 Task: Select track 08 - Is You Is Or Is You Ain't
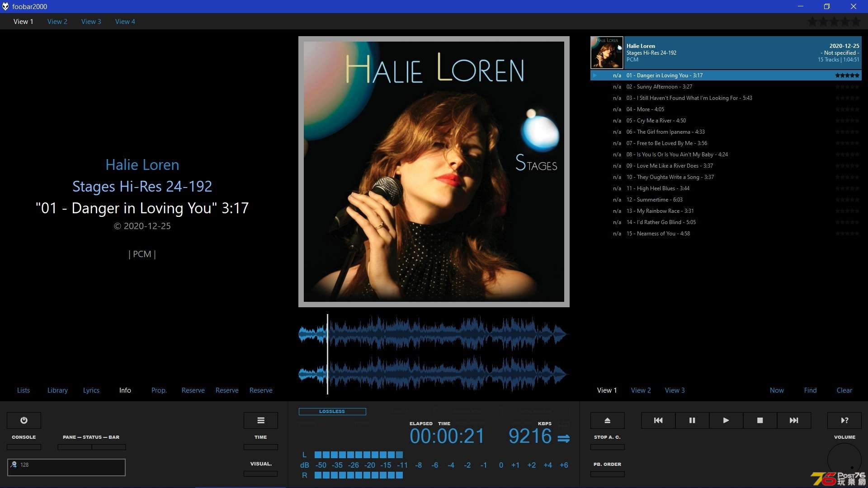click(726, 155)
